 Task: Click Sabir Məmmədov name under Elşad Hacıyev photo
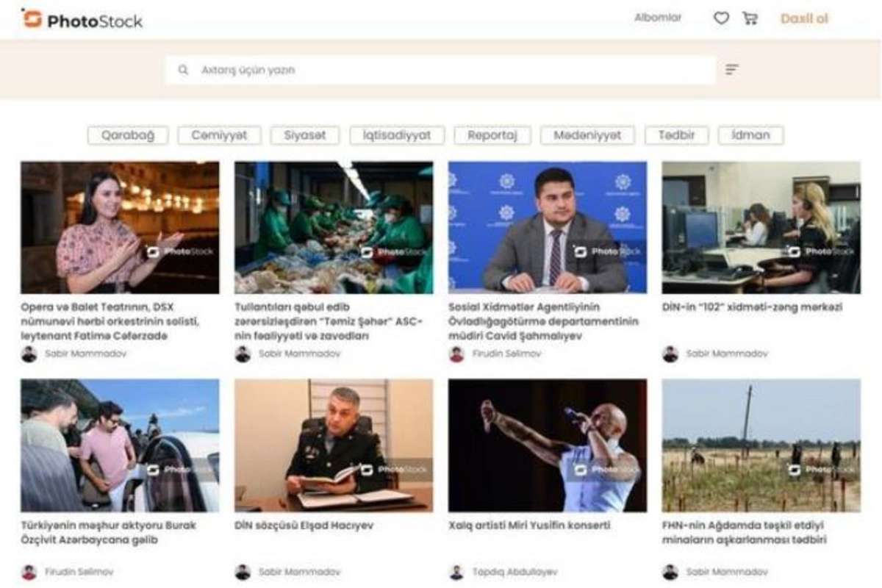tap(300, 572)
